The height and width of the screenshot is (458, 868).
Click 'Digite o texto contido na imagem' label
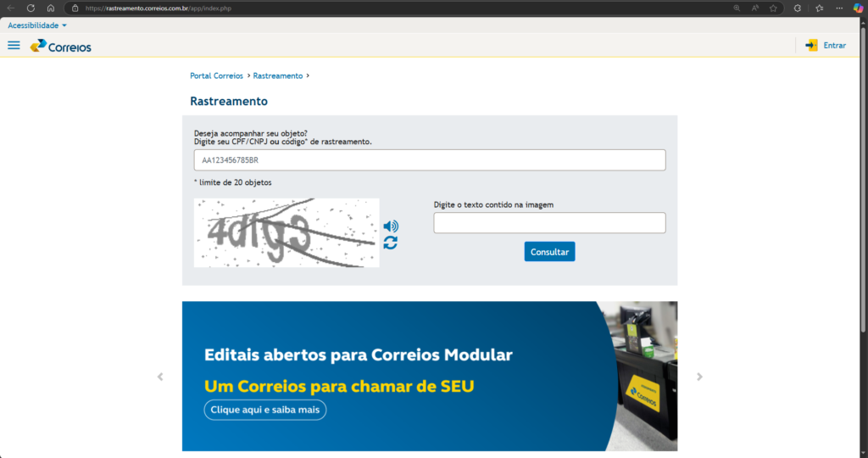[493, 204]
